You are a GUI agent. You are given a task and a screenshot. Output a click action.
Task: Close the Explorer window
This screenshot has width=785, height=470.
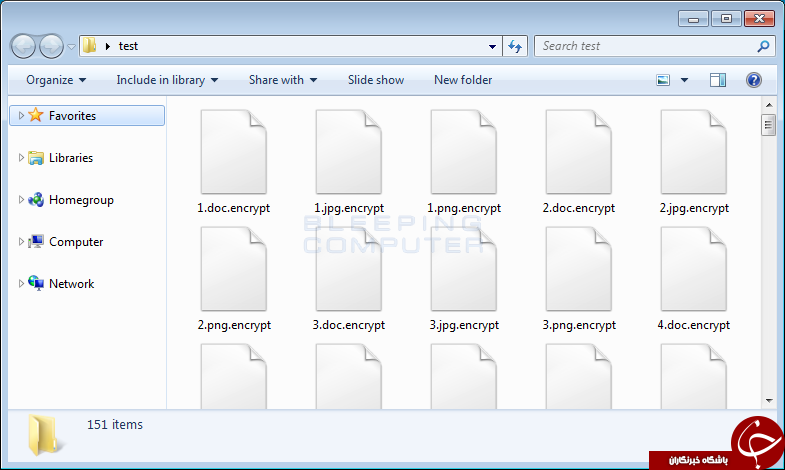click(759, 19)
